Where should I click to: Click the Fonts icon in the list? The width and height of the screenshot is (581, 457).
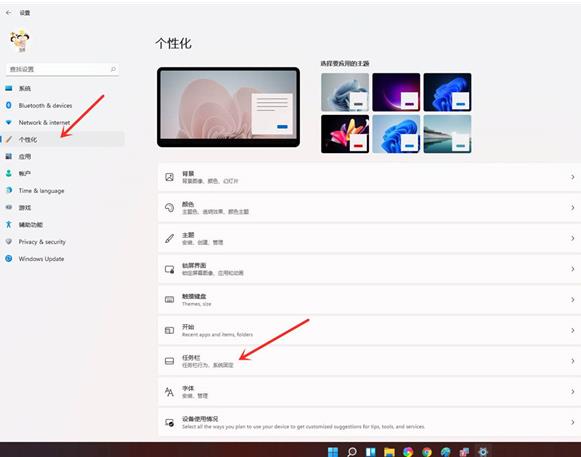tap(169, 392)
